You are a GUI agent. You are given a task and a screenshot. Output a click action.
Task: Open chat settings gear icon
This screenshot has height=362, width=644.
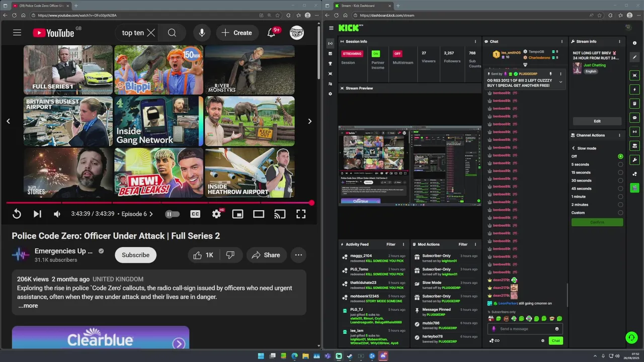543,341
